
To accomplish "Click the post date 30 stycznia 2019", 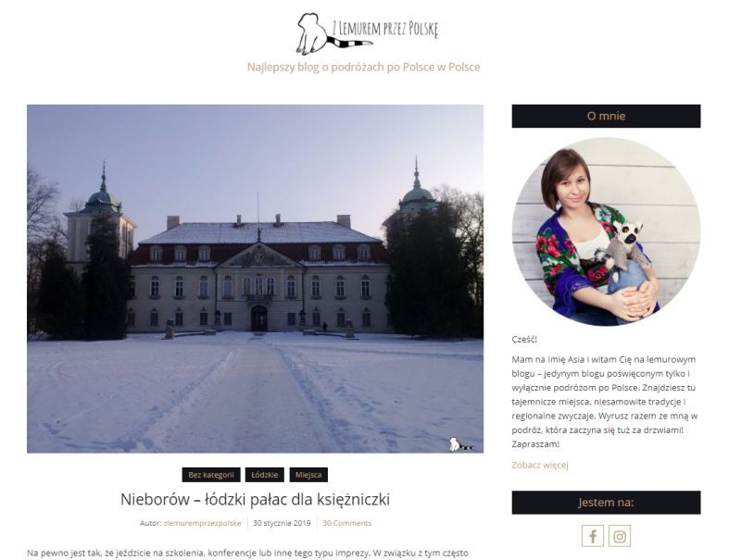I will click(282, 523).
